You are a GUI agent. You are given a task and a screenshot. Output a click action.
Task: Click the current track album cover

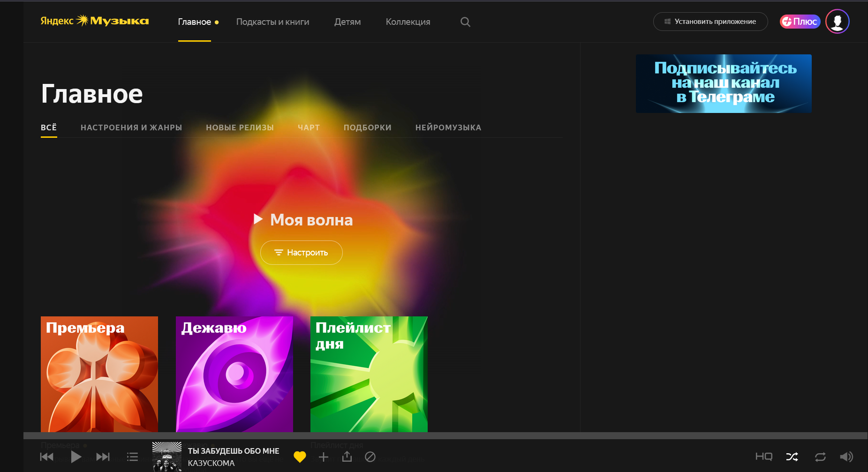click(166, 456)
